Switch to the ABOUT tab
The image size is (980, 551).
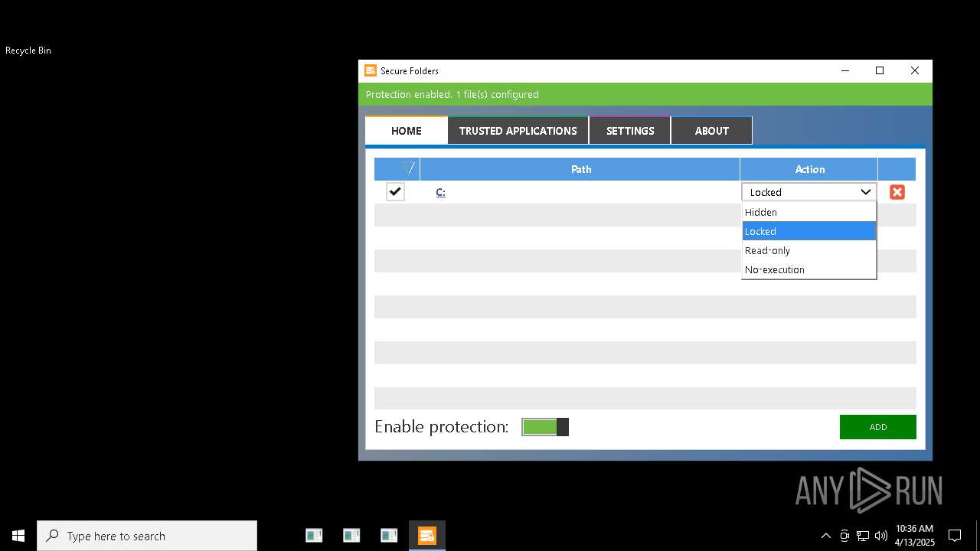pyautogui.click(x=712, y=131)
